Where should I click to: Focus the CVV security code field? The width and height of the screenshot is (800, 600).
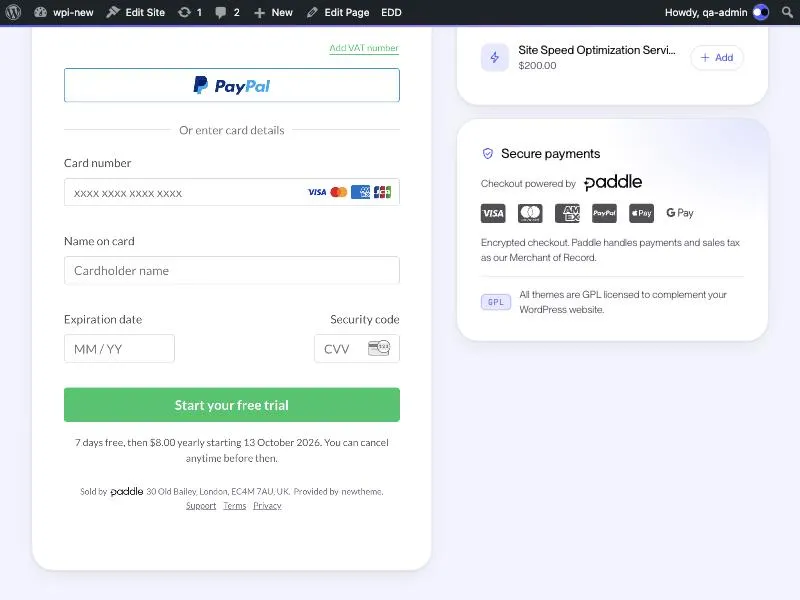(357, 348)
